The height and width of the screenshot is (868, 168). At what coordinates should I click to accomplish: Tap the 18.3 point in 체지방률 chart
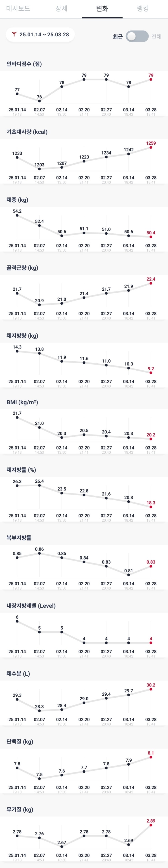click(151, 507)
